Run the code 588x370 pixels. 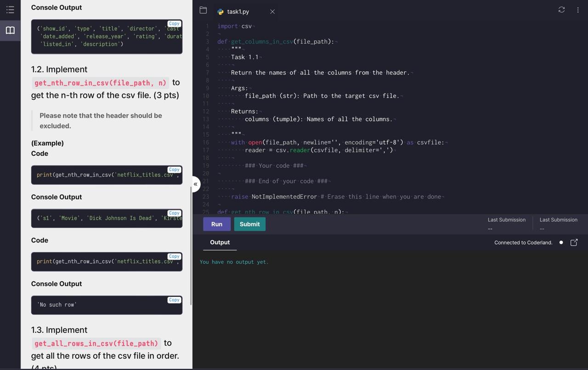pyautogui.click(x=216, y=224)
